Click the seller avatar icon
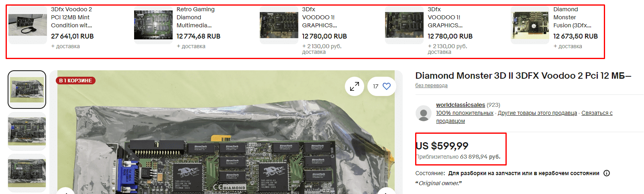This screenshot has height=194, width=644. click(x=423, y=113)
